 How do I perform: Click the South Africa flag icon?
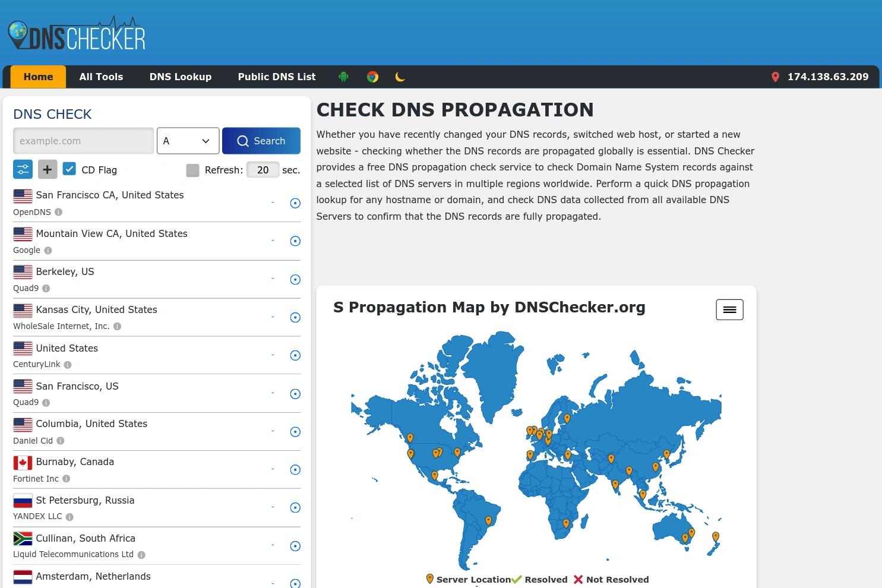[23, 539]
